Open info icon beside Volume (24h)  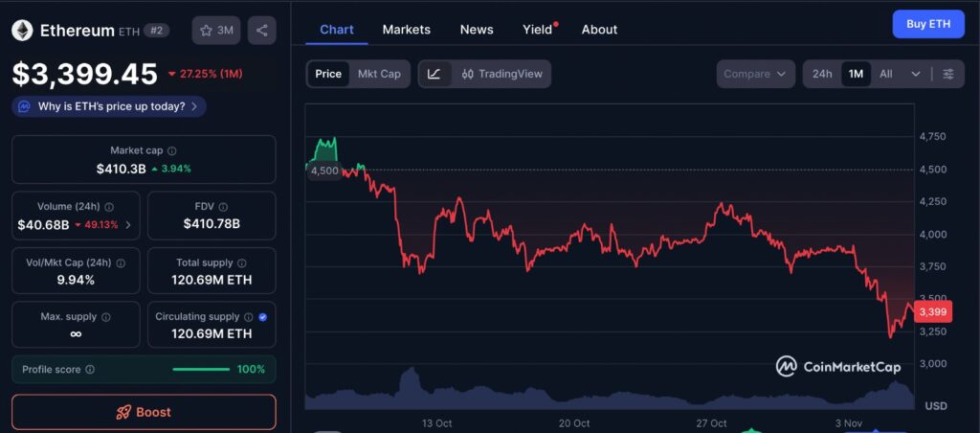point(109,207)
